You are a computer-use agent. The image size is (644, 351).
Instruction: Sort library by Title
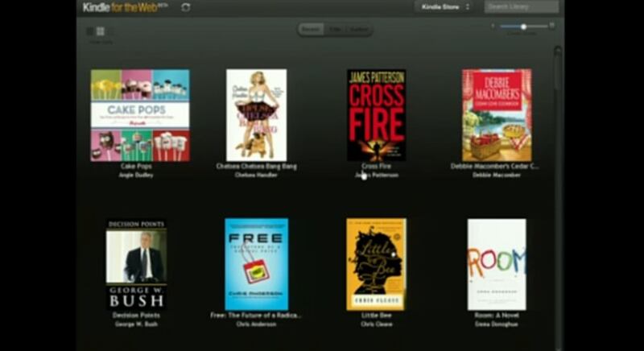tap(335, 30)
